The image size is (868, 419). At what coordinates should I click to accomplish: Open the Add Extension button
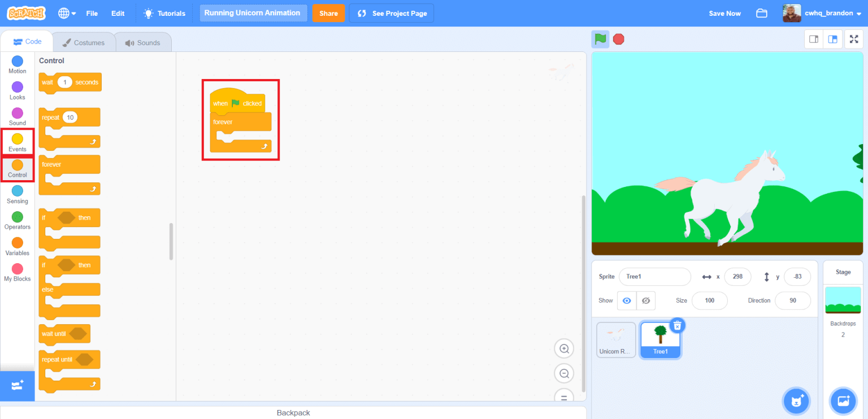pos(18,386)
